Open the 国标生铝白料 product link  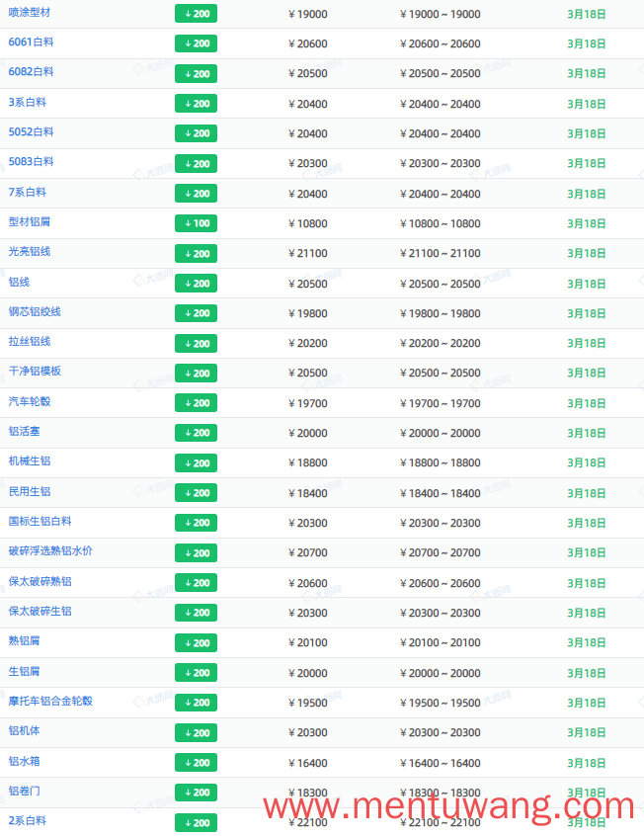40,522
